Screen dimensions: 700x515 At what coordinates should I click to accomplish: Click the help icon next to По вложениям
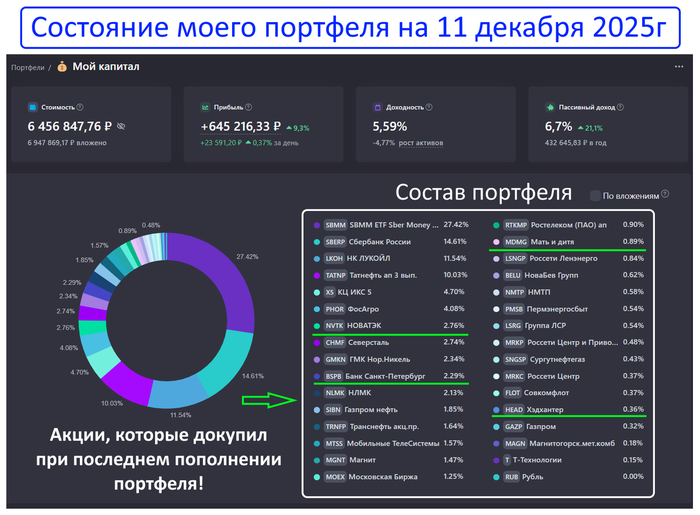pyautogui.click(x=665, y=196)
